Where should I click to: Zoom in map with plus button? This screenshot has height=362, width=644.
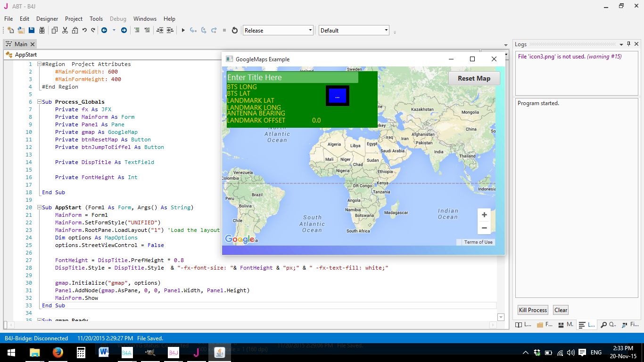pos(484,215)
